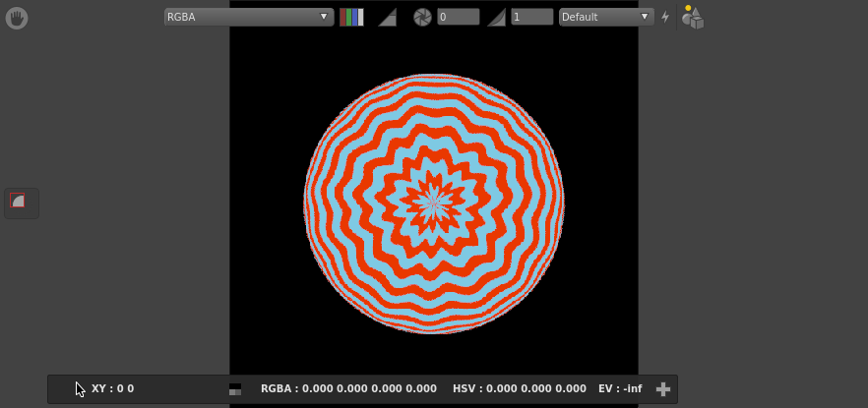868x408 pixels.
Task: Click the sampled color swatch in the info bar
Action: pyautogui.click(x=234, y=389)
